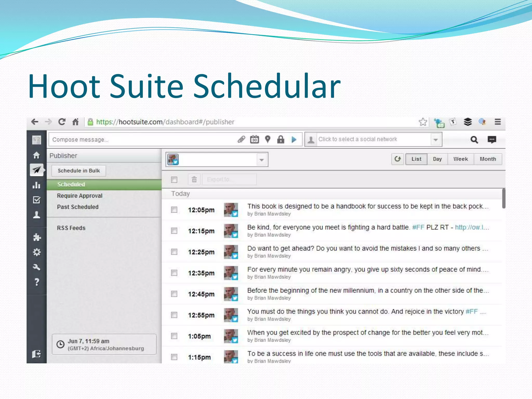Screen dimensions: 532x399
Task: Check the 12:55pm message checkbox
Action: point(174,315)
